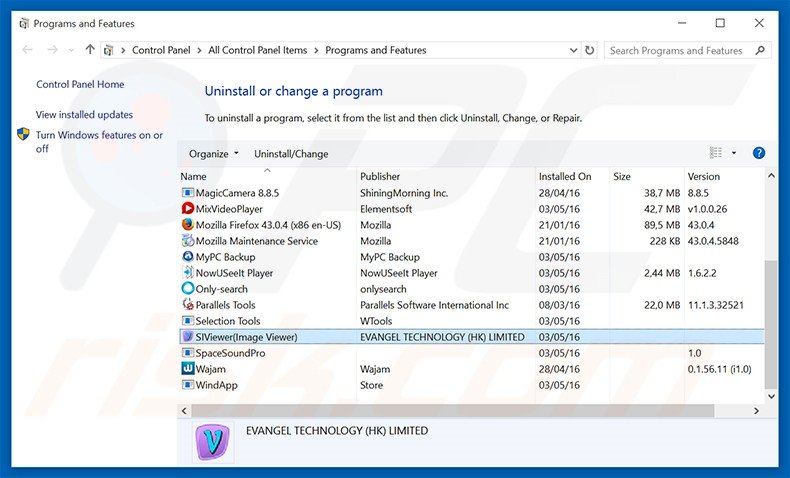
Task: Click the change view icon
Action: click(x=716, y=153)
